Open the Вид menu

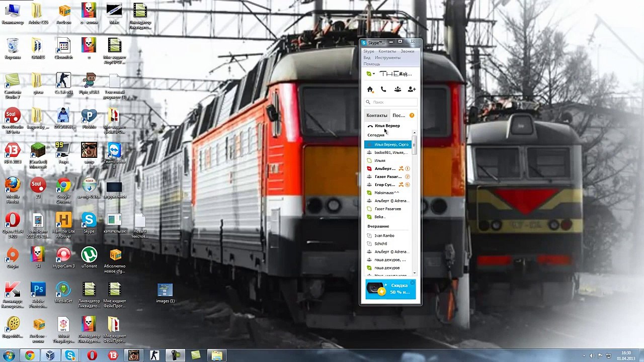(x=367, y=58)
